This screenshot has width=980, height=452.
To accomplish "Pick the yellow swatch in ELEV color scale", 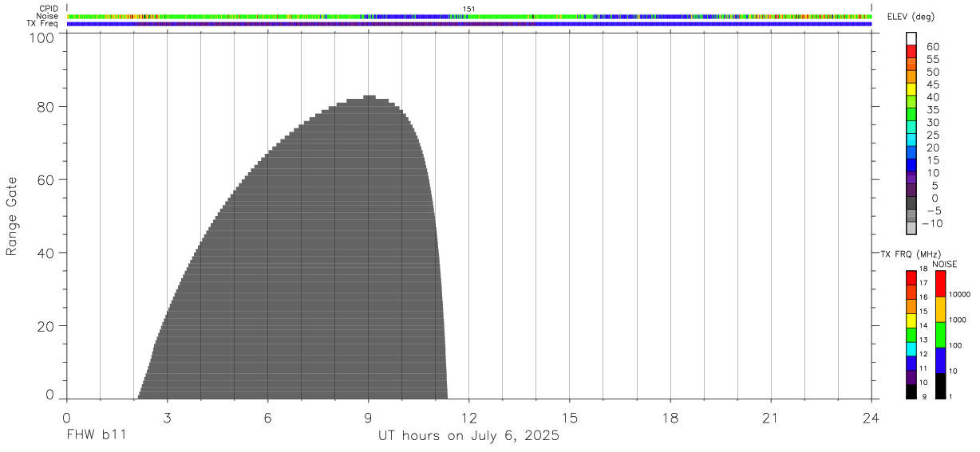I will coord(911,88).
